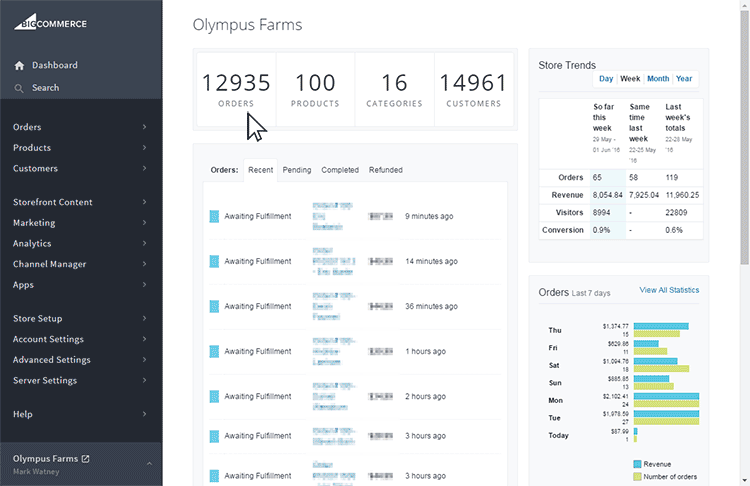Click the Dashboard home icon
Viewport: 750px width, 486px height.
[x=19, y=66]
